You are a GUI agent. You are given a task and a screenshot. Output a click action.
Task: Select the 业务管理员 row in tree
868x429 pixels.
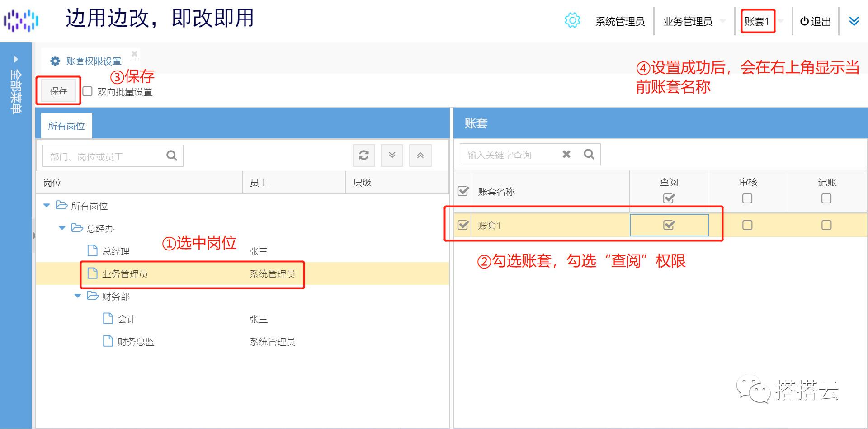click(242, 273)
